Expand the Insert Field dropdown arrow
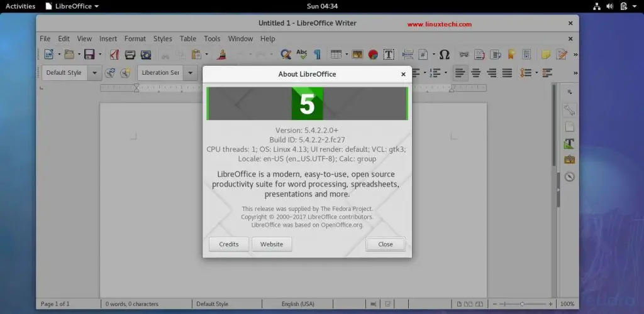 (433, 54)
